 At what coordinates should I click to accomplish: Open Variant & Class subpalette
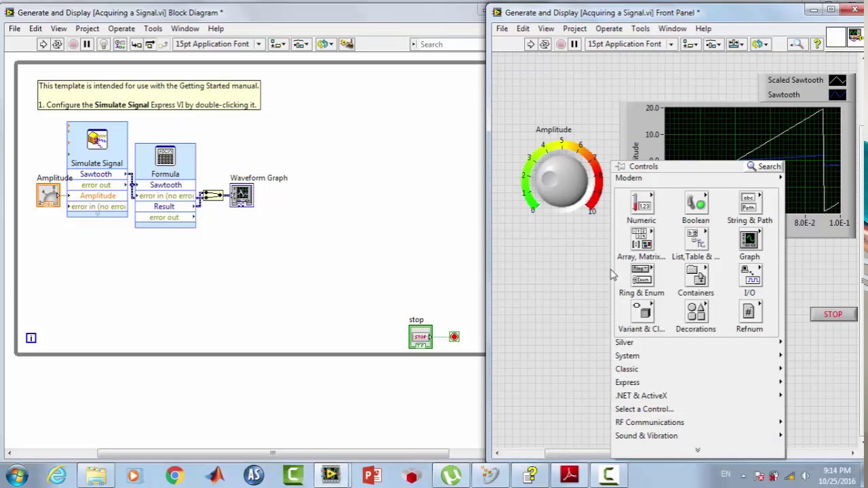641,317
